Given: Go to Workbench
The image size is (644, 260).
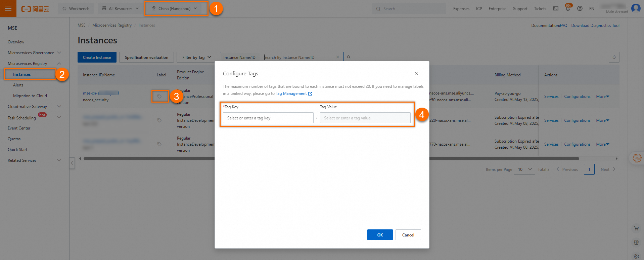Looking at the screenshot, I should 76,8.
